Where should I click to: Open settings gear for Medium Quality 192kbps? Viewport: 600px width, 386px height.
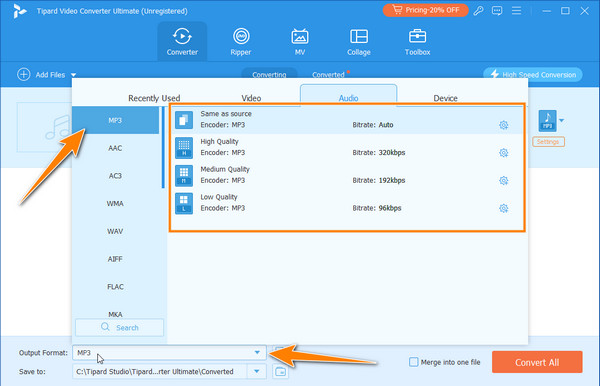point(504,181)
